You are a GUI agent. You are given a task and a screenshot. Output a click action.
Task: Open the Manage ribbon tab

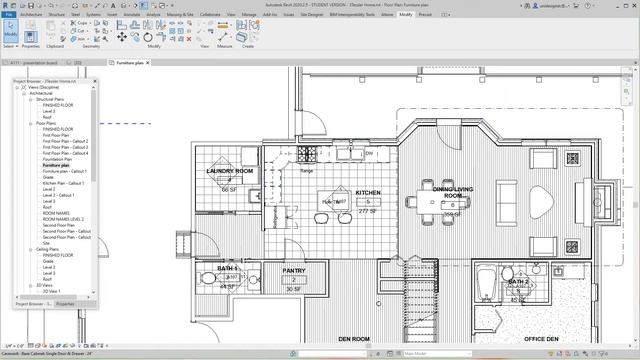coord(249,14)
